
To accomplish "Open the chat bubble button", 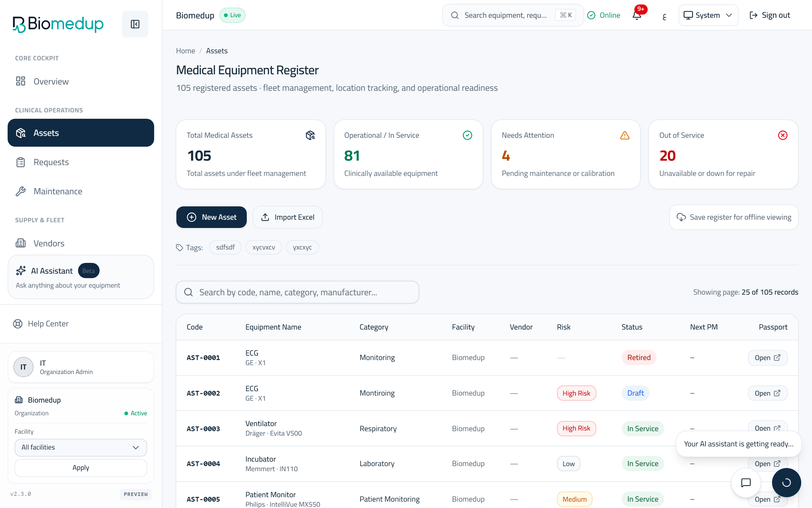I will point(746,483).
